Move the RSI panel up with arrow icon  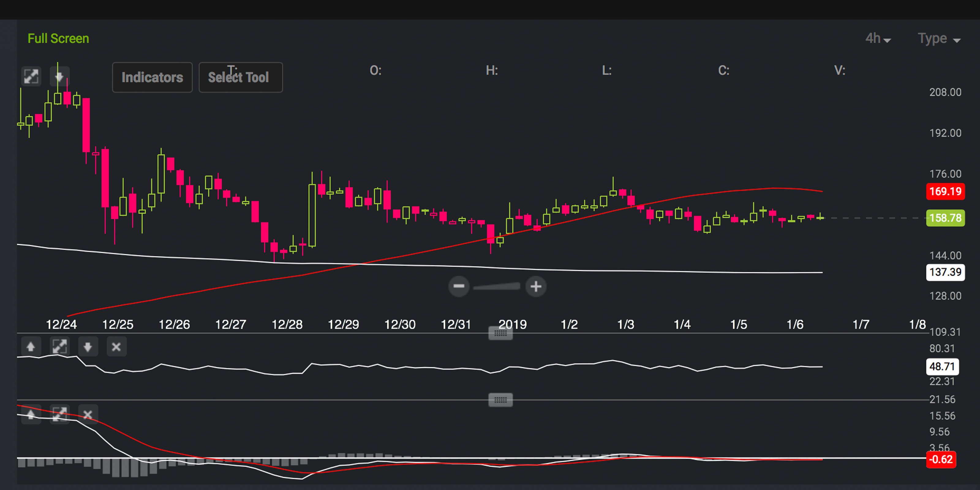click(31, 347)
